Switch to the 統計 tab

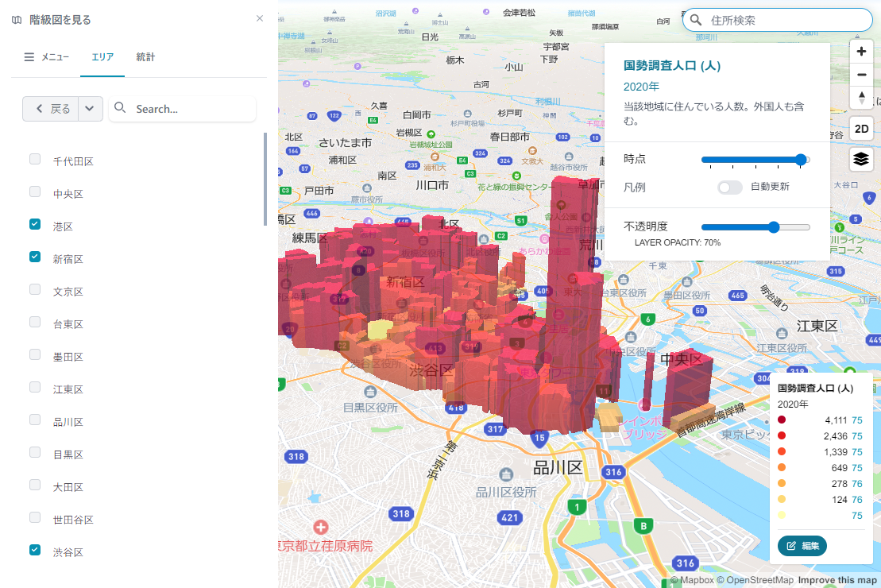tap(145, 56)
